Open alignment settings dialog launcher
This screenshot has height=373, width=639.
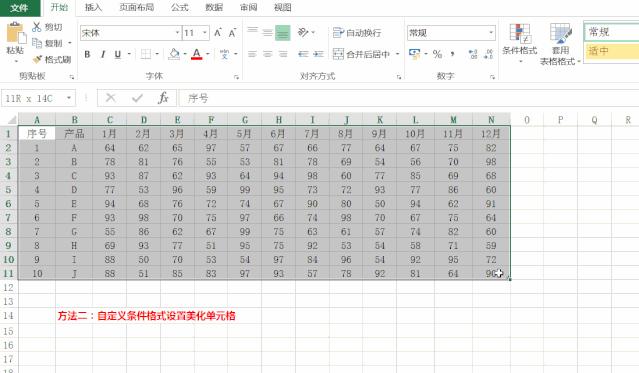(399, 77)
